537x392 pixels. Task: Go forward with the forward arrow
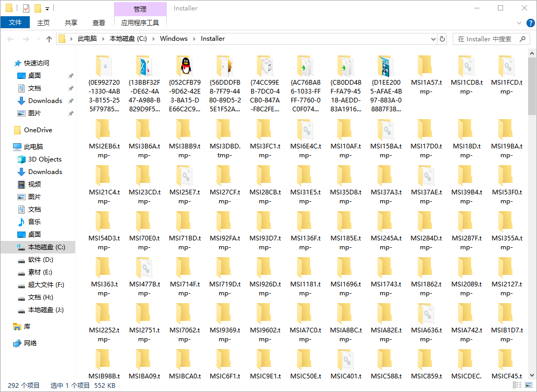26,39
